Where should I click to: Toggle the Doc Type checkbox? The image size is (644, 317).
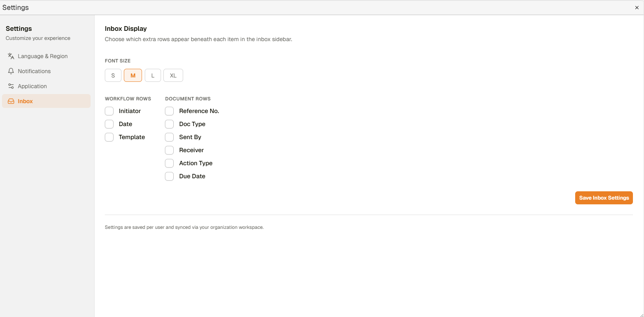click(169, 124)
